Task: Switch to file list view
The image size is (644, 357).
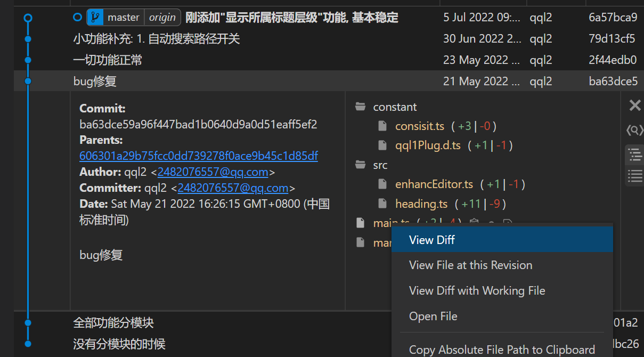Action: [x=634, y=175]
